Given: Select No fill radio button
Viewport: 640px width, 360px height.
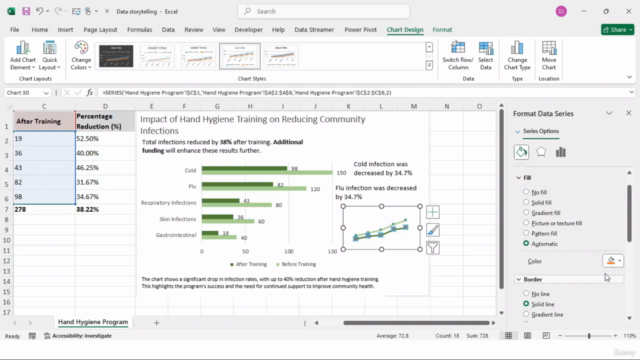Looking at the screenshot, I should tap(526, 191).
